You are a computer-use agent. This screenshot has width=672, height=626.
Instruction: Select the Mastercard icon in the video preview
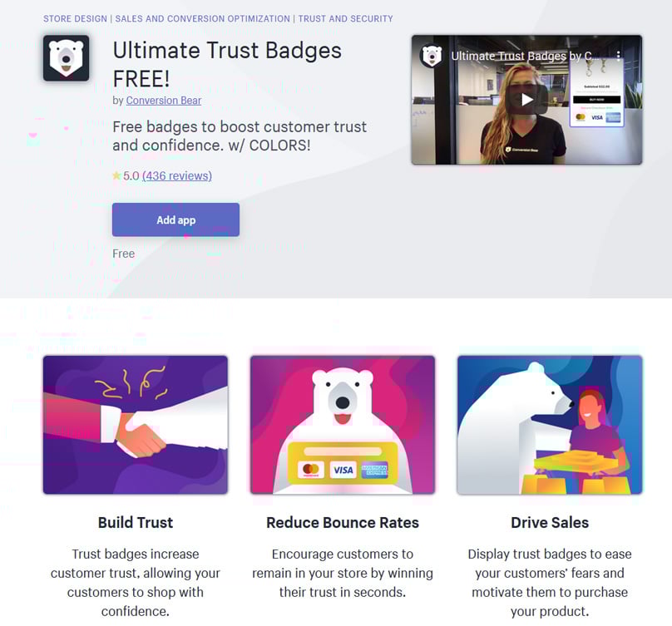click(x=581, y=117)
